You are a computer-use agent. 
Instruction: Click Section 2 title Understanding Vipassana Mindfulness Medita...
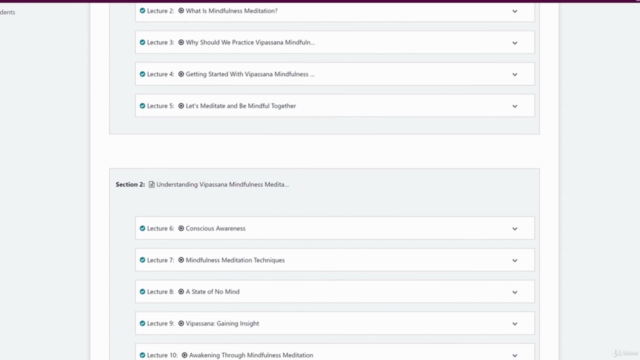[x=222, y=184]
